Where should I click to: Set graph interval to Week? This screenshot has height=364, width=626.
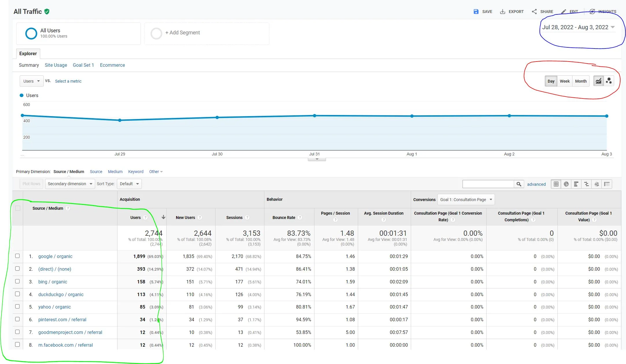coord(565,81)
